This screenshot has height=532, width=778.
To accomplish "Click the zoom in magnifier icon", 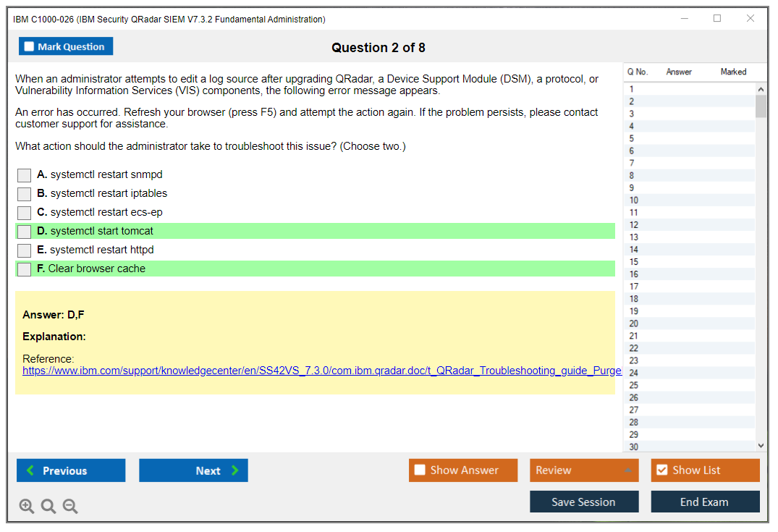I will click(27, 507).
